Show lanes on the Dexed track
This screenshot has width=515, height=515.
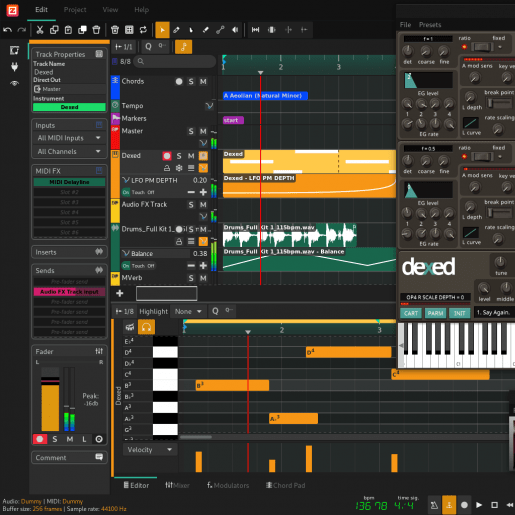click(191, 168)
